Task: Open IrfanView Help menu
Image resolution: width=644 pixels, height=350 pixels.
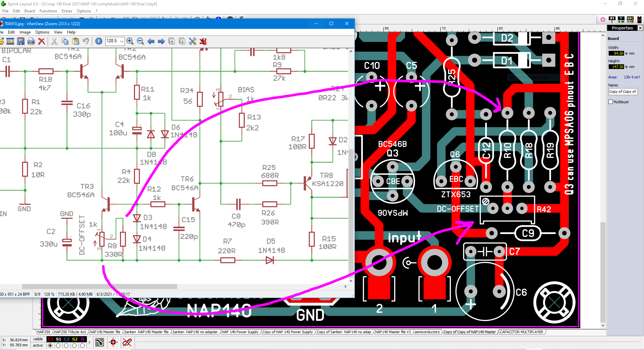Action: click(x=71, y=32)
